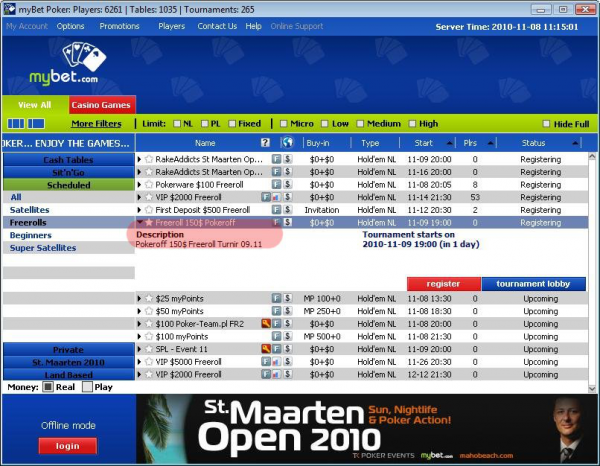Tick the Low stakes checkbox
600x466 pixels.
click(x=325, y=124)
